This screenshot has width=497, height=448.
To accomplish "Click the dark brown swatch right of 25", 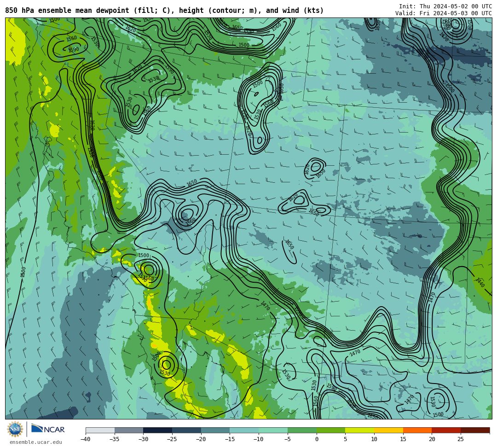I will tap(475, 430).
